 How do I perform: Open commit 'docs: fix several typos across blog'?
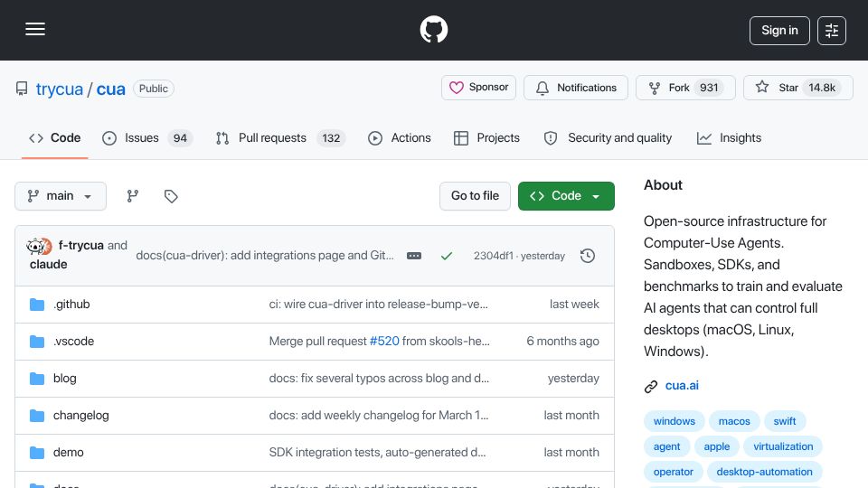[379, 379]
